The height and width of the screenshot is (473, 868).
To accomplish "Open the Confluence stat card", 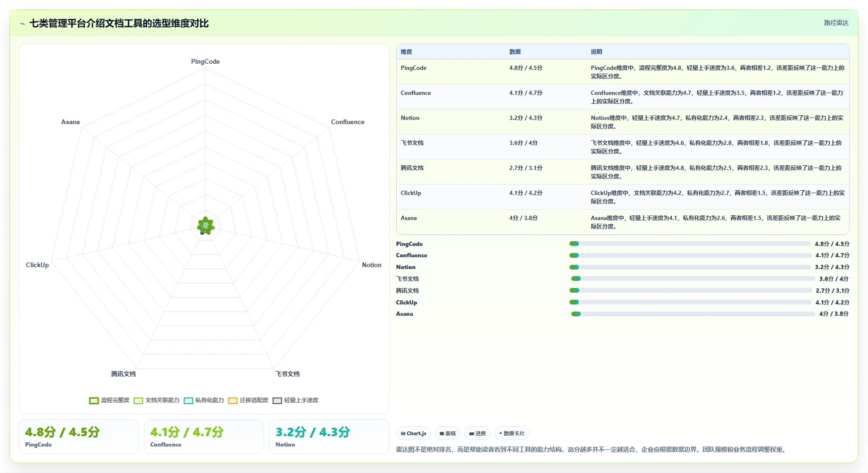I will (204, 437).
